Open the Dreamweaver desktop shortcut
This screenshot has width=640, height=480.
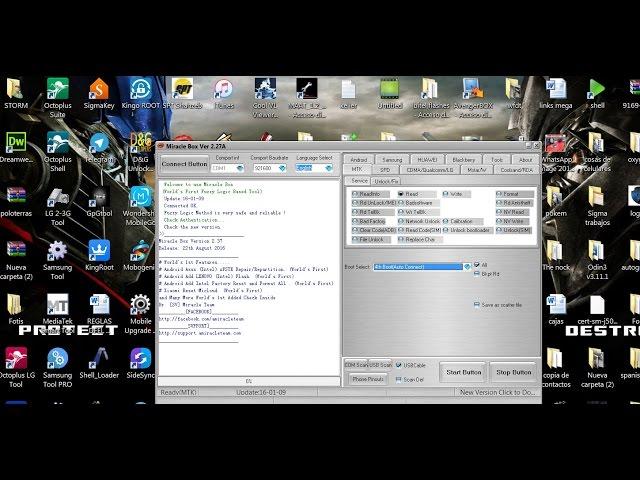tap(16, 148)
